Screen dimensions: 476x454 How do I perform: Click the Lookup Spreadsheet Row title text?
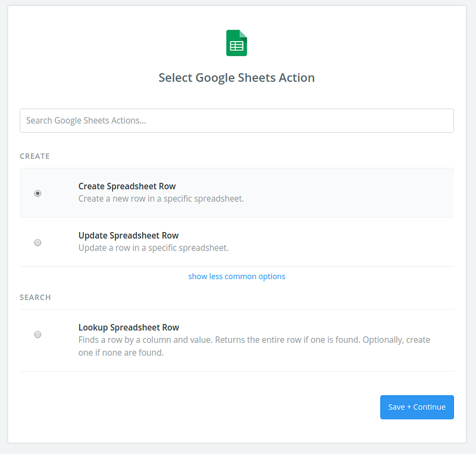pyautogui.click(x=129, y=327)
